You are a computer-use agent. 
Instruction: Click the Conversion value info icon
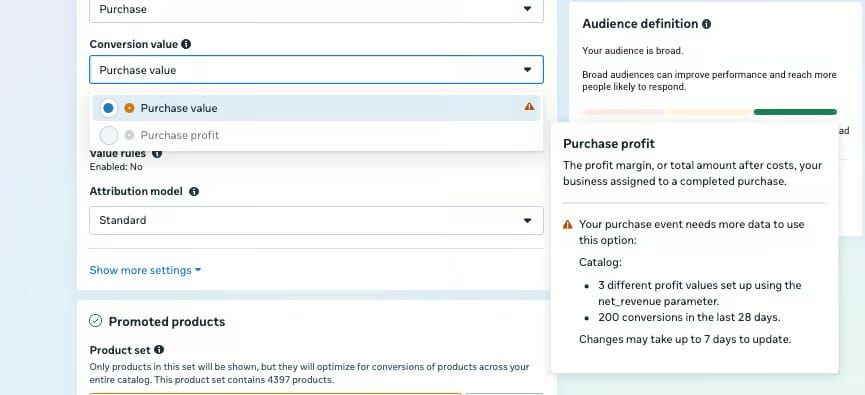click(x=186, y=44)
